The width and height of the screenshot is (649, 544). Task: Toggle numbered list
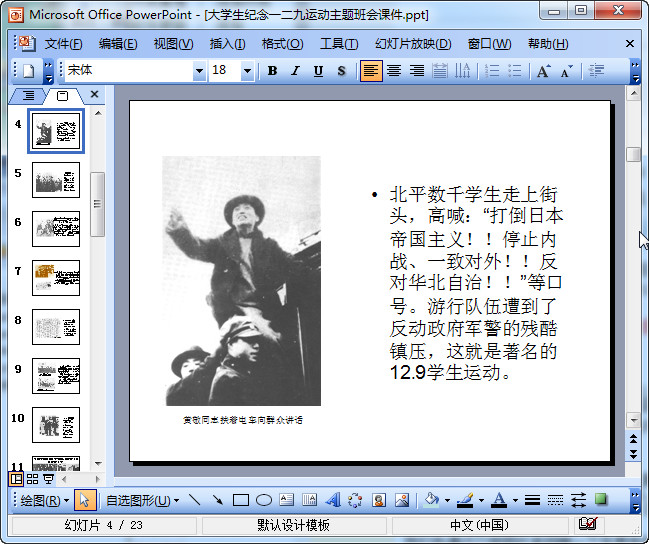[492, 71]
